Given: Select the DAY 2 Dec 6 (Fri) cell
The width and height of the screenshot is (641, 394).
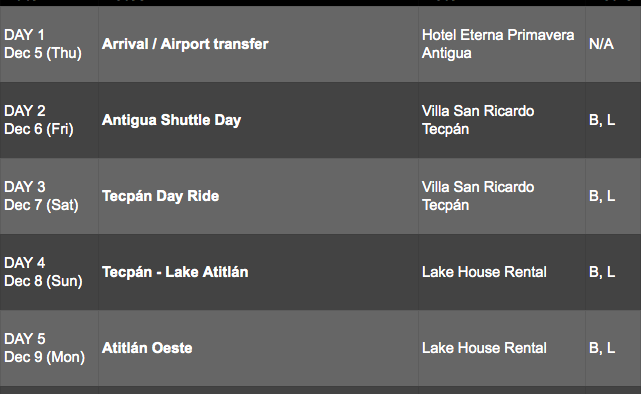Looking at the screenshot, I should [49, 120].
